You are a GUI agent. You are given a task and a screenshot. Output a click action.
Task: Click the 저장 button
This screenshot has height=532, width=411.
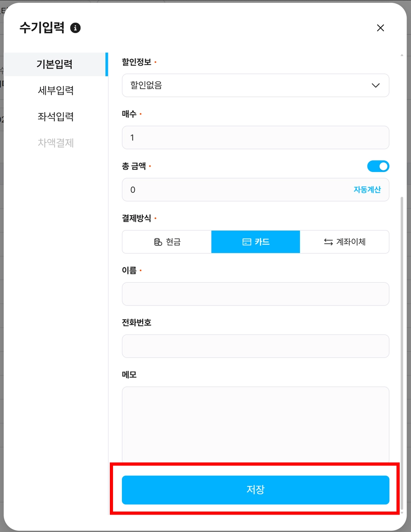pyautogui.click(x=256, y=490)
